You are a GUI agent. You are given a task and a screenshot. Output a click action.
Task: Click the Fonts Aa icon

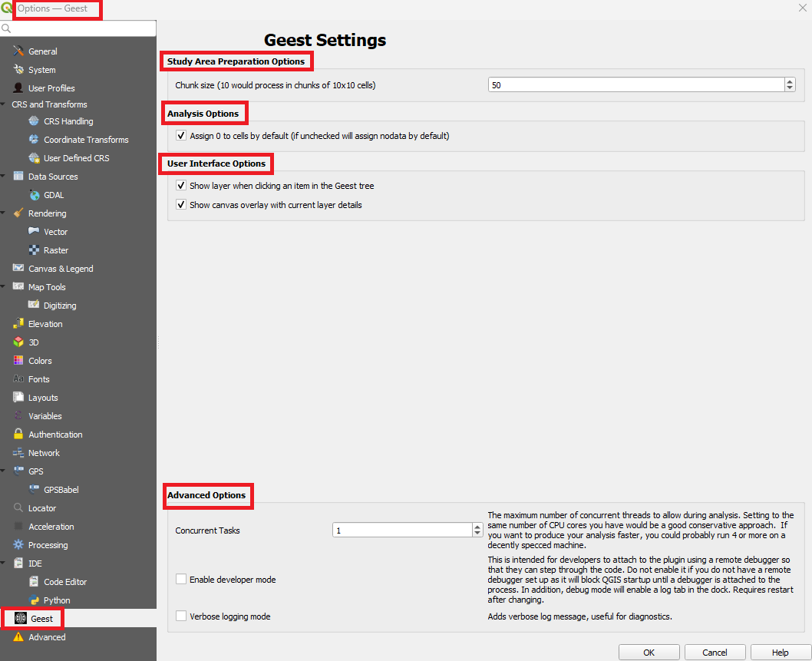point(18,378)
